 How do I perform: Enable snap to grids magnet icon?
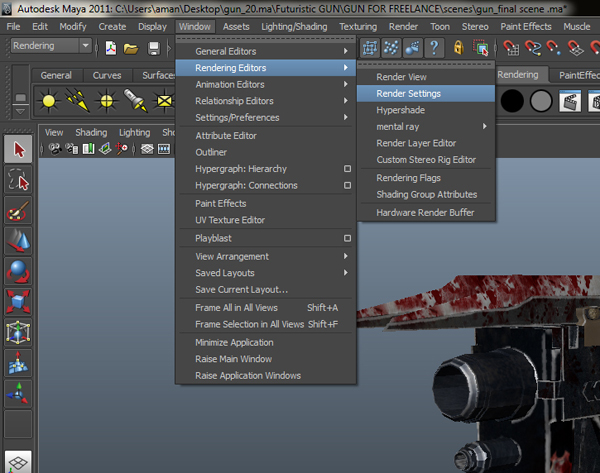tap(511, 48)
